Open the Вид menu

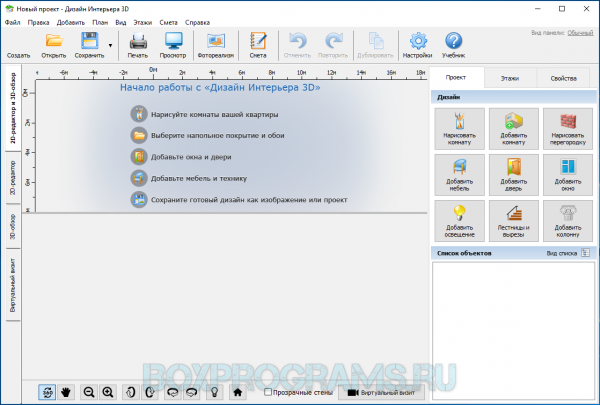[x=121, y=22]
